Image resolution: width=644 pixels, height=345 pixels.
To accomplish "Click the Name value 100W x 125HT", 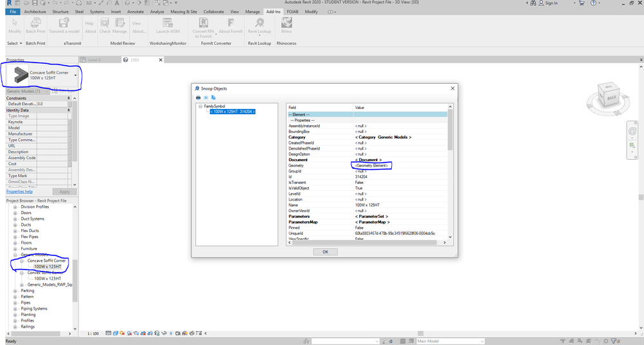I will coord(367,205).
